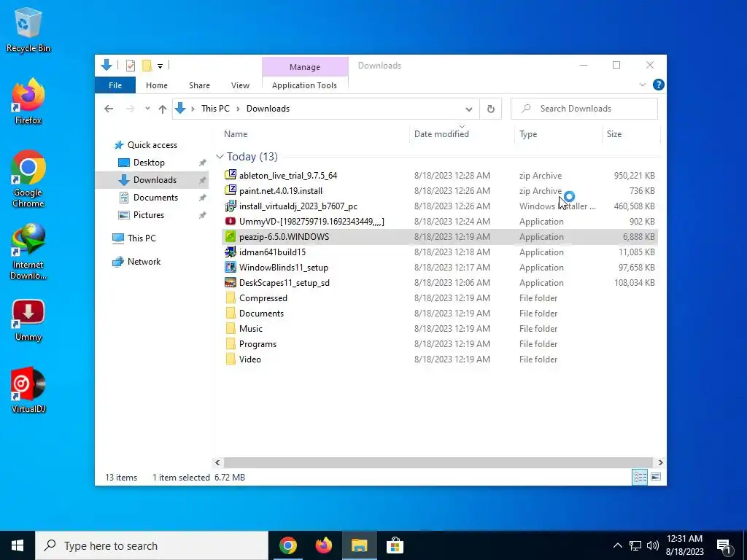Viewport: 747px width, 560px height.
Task: Select Documents in the navigation pane
Action: 155,198
